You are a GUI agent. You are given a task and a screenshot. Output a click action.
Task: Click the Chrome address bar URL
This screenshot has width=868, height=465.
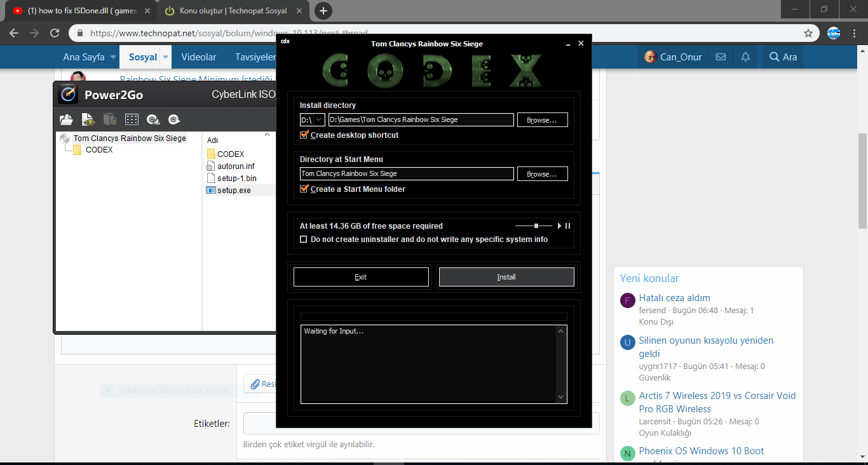[x=228, y=33]
